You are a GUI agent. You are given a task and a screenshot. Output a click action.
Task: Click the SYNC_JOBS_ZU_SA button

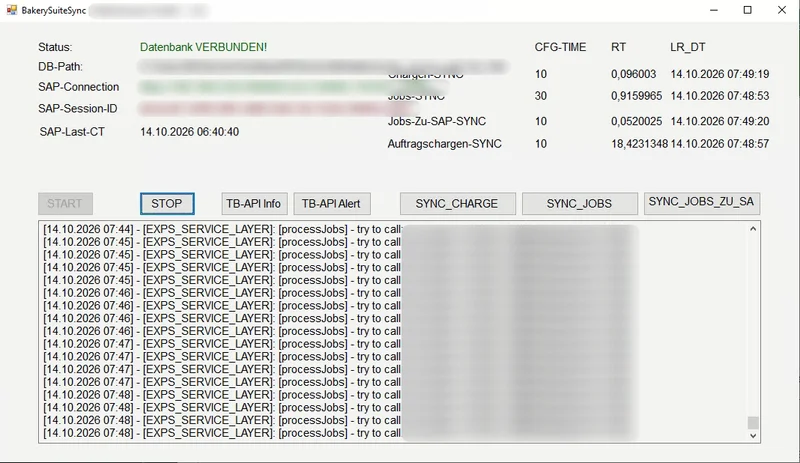702,203
